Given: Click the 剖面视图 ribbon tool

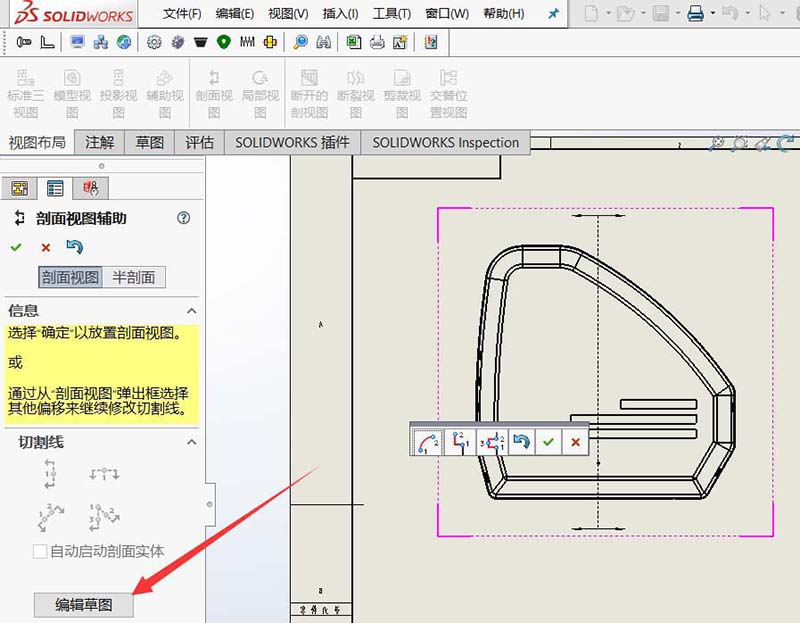Looking at the screenshot, I should (214, 93).
